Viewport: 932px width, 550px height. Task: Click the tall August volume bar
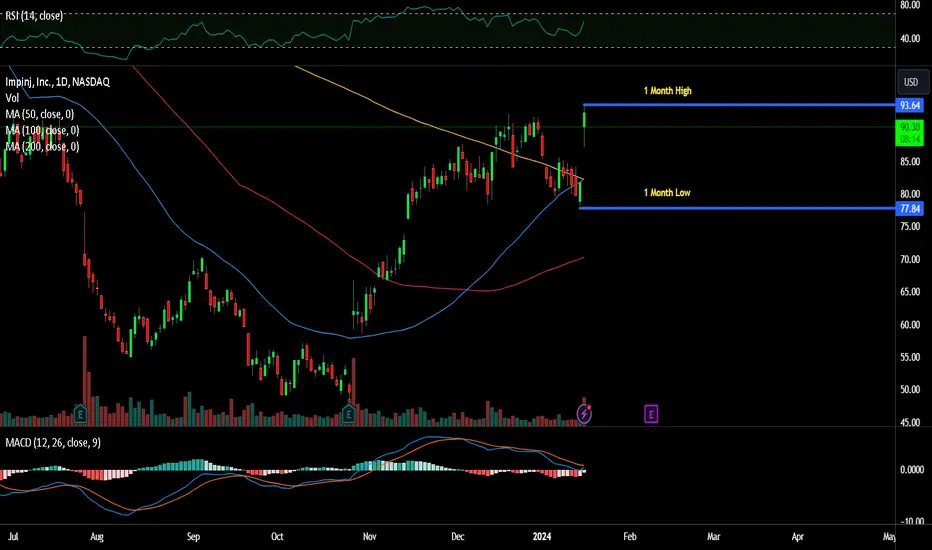84,381
